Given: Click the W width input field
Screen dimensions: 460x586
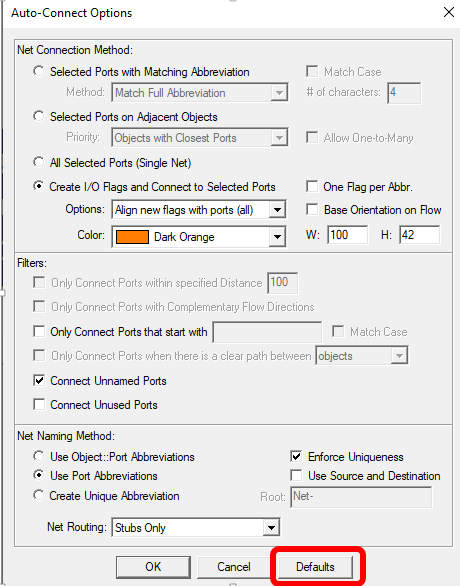Looking at the screenshot, I should pyautogui.click(x=348, y=235).
